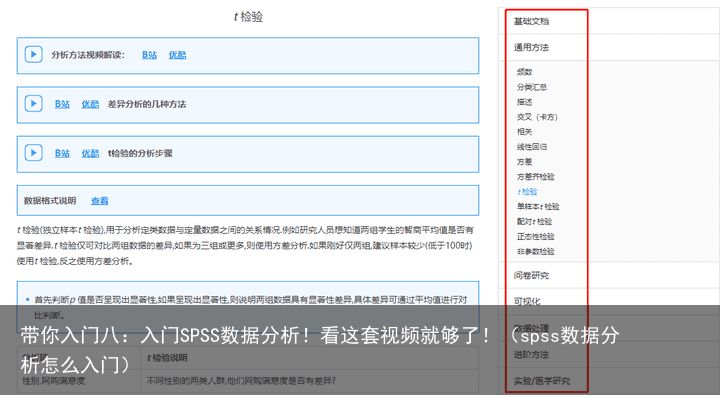Open 交叉（卡方） in the sidebar
Viewport: 720px width, 395px height.
coord(537,117)
